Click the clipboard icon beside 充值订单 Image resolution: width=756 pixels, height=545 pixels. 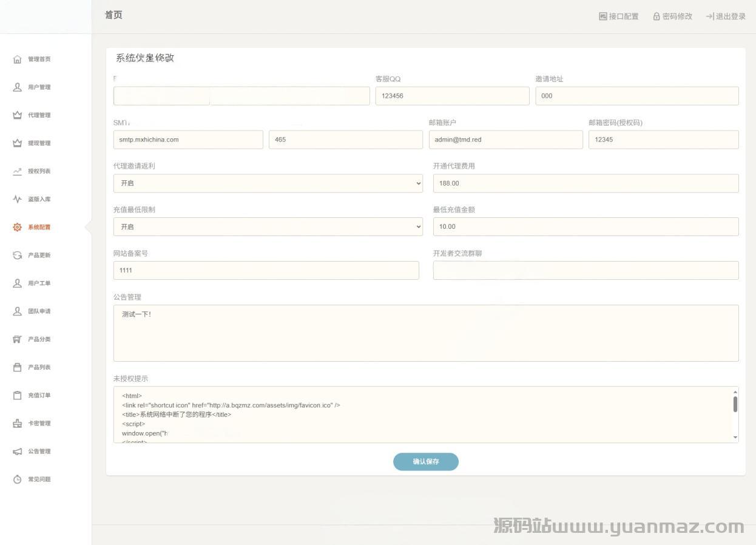point(18,395)
